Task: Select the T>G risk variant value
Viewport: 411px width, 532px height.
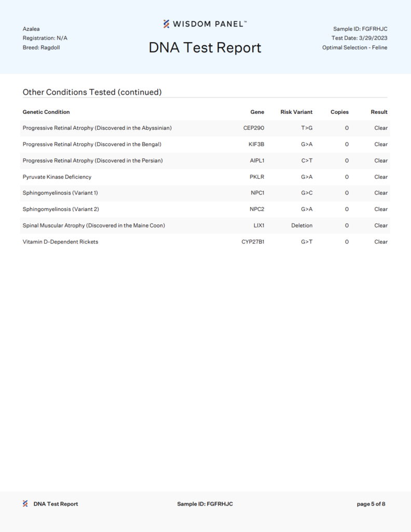Action: (307, 128)
